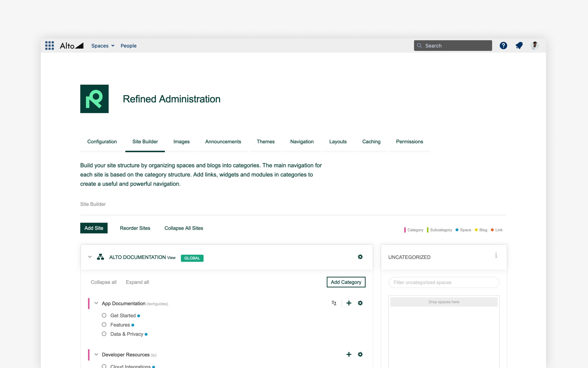This screenshot has width=588, height=368.
Task: Select the Get Started space item
Action: [x=123, y=315]
